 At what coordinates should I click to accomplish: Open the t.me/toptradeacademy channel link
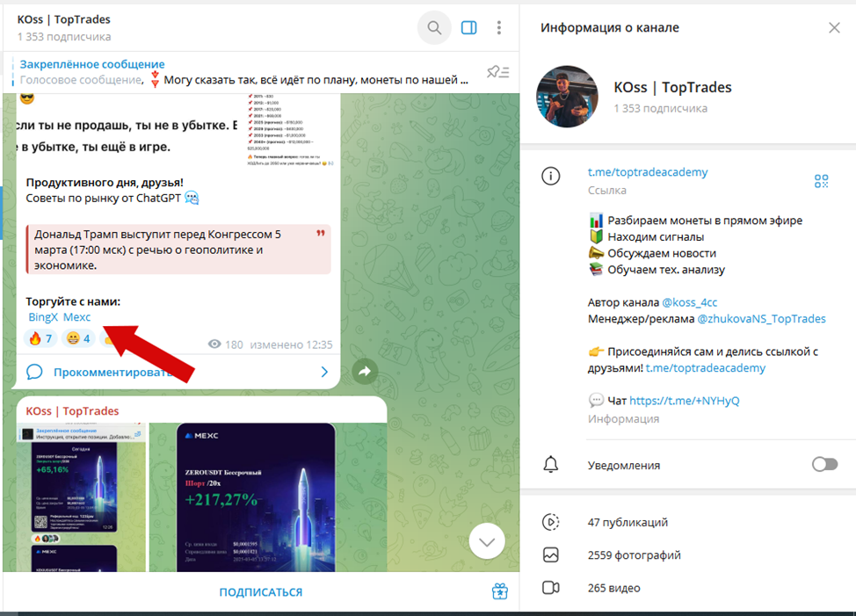click(x=648, y=172)
